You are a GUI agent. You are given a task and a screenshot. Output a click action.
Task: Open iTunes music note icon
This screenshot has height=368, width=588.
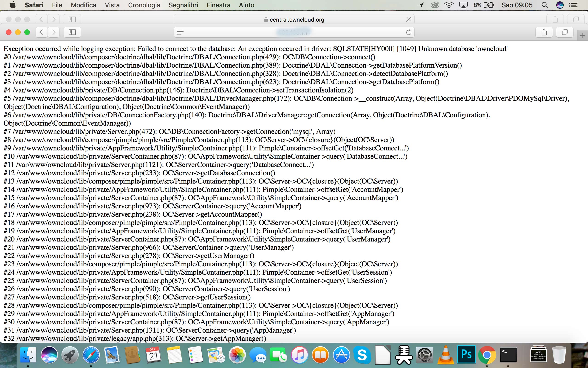tap(300, 355)
